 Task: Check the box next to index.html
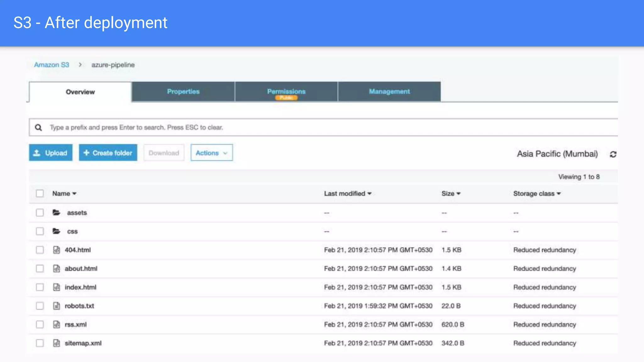click(40, 287)
